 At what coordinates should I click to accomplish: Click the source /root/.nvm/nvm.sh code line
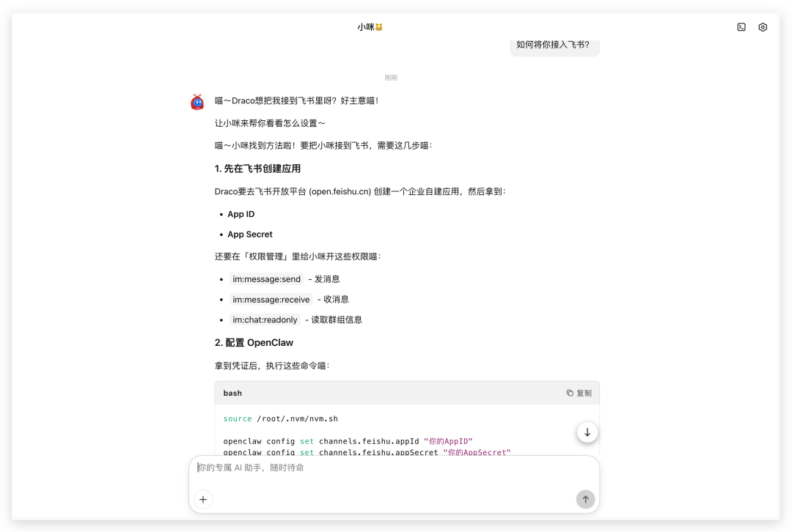280,419
